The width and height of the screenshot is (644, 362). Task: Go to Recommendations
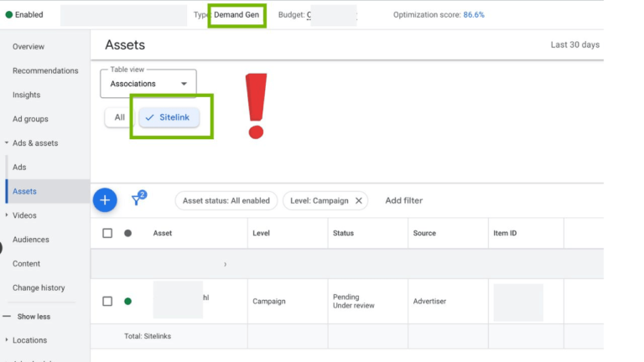pos(45,70)
